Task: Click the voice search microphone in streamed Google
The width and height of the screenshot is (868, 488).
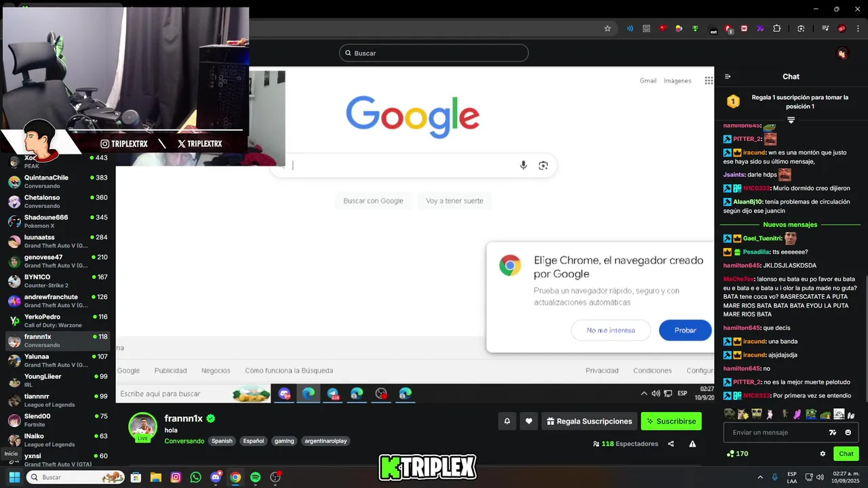Action: click(x=524, y=165)
